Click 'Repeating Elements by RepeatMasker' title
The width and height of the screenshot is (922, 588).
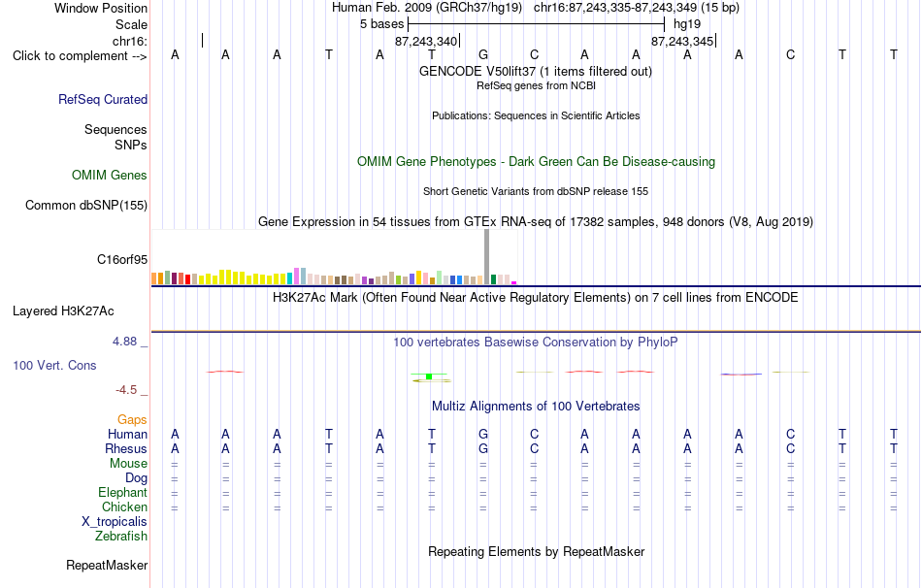(x=536, y=551)
